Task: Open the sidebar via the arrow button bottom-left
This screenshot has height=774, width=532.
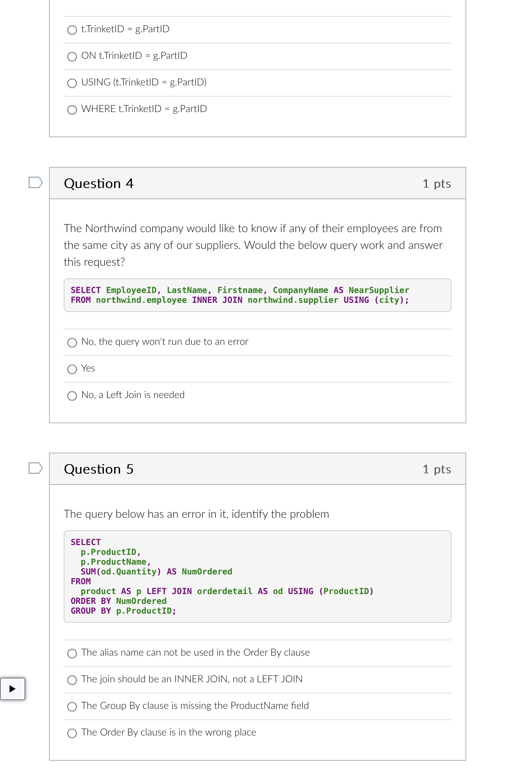Action: tap(13, 689)
